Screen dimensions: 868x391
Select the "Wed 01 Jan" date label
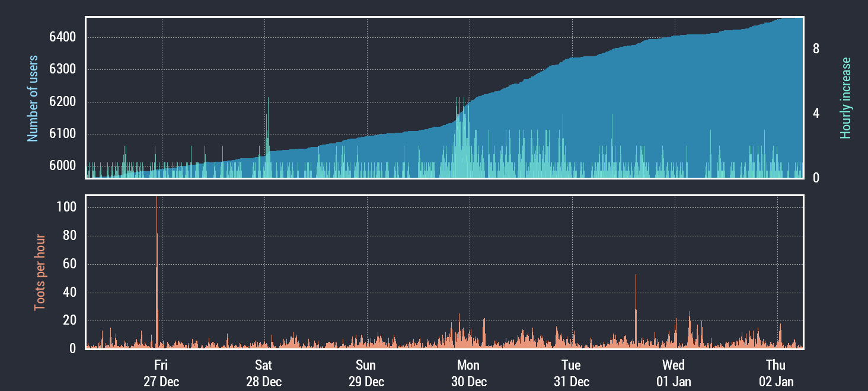coord(674,373)
